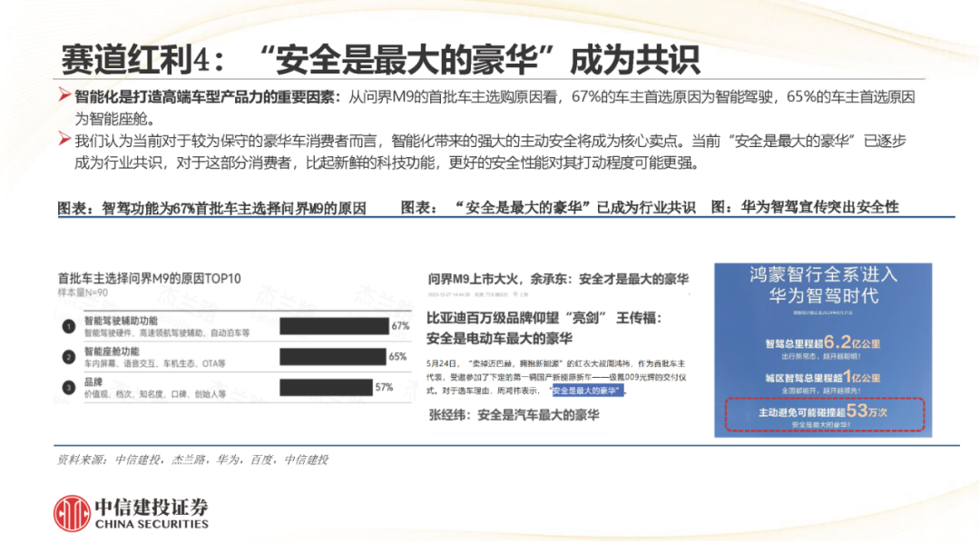The width and height of the screenshot is (980, 544).
Task: Click chart heading '首批车主选择问界M9的原因TOP10'
Action: [150, 278]
